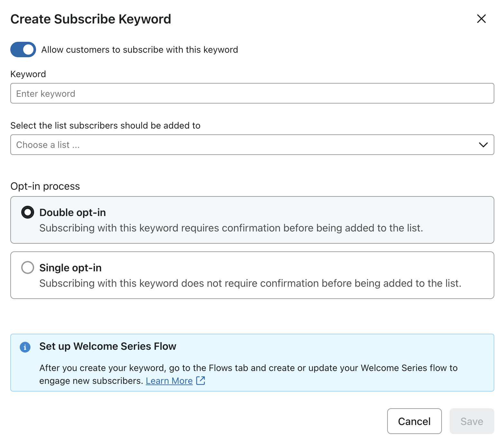Close the Create Subscribe Keyword dialog
The image size is (504, 443).
click(481, 19)
